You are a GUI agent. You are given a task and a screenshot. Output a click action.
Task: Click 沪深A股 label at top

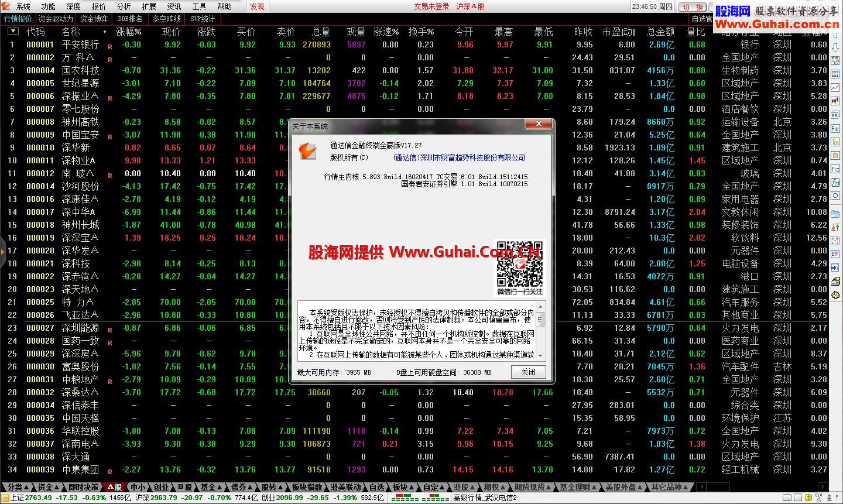tap(470, 6)
